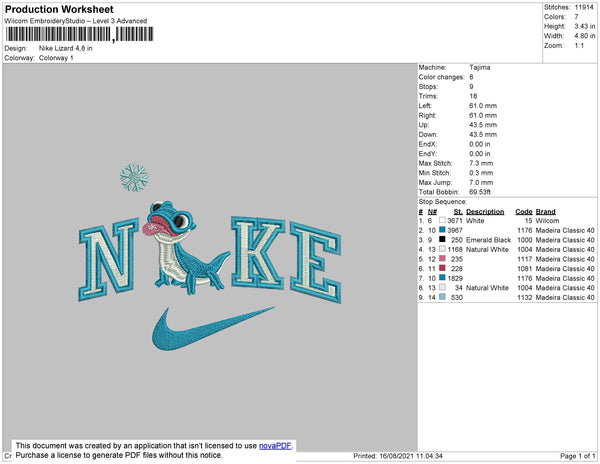This screenshot has width=600, height=464.
Task: Click the 'Colorway 1' value
Action: 56,58
